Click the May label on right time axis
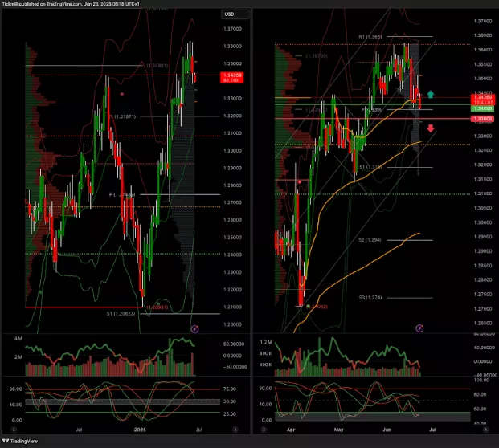This screenshot has width=499, height=448. coord(337,430)
